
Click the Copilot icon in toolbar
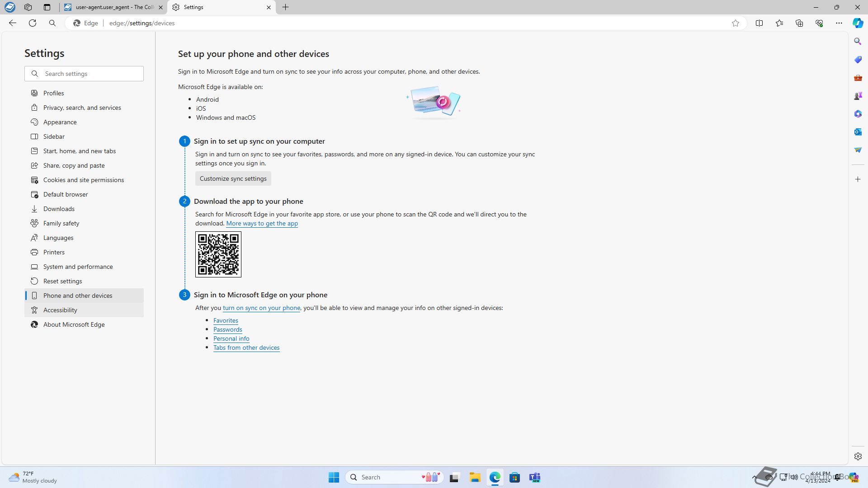coord(858,23)
